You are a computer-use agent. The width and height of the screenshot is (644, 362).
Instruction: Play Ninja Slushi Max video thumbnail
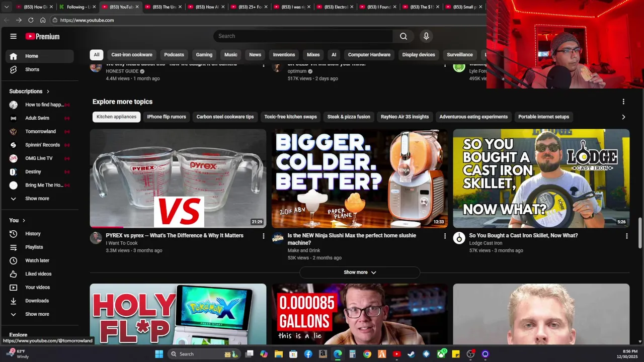pos(360,178)
